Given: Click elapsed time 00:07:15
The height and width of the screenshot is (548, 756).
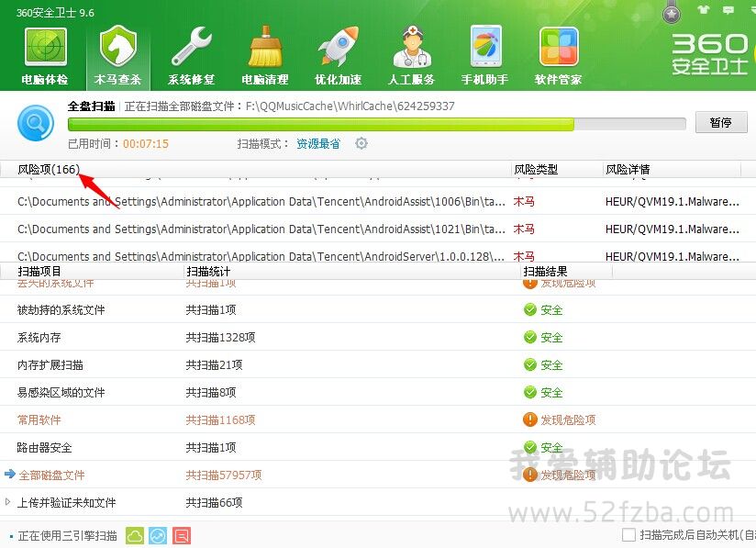Looking at the screenshot, I should (146, 144).
